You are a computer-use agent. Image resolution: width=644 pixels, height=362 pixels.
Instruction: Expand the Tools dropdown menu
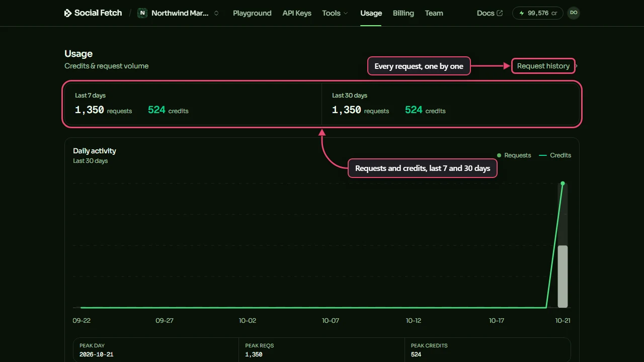coord(335,13)
